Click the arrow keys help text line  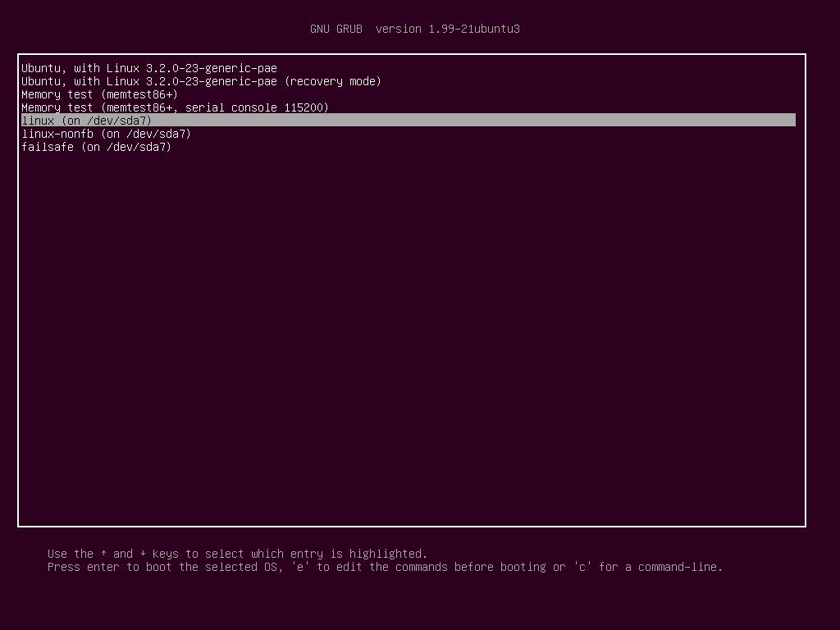(x=237, y=554)
